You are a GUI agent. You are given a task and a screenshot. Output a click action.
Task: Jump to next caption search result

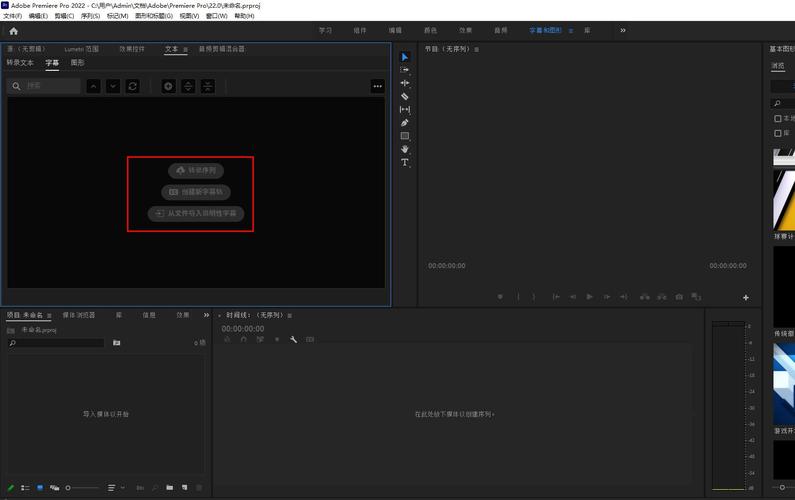point(113,86)
